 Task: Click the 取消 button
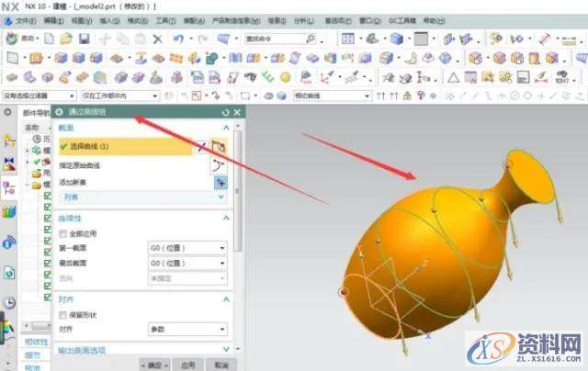219,365
